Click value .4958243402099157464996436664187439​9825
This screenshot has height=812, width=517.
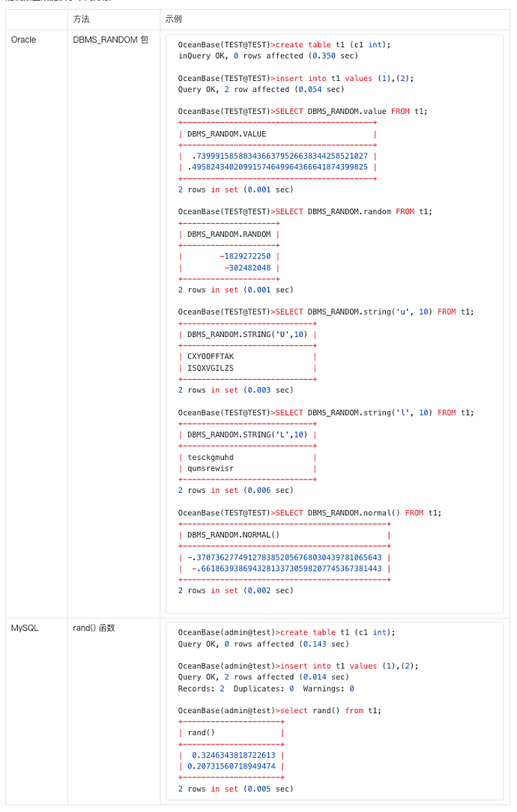278,167
